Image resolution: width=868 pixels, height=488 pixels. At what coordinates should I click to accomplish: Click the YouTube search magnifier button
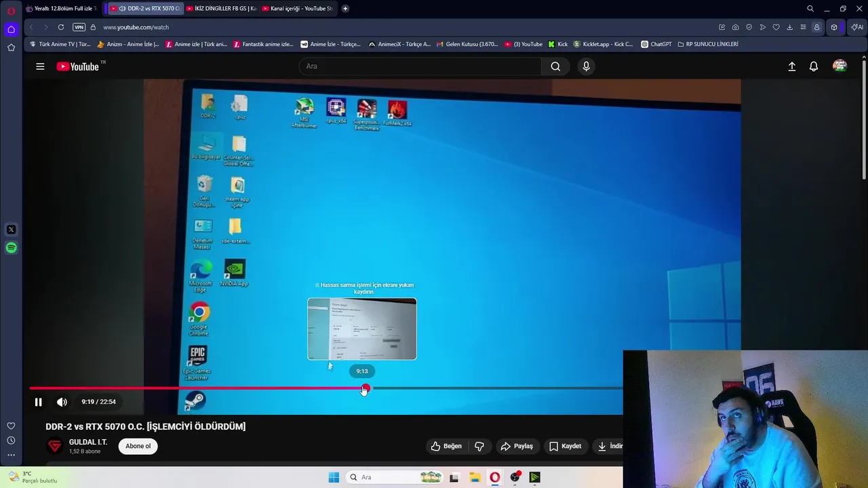(x=555, y=66)
